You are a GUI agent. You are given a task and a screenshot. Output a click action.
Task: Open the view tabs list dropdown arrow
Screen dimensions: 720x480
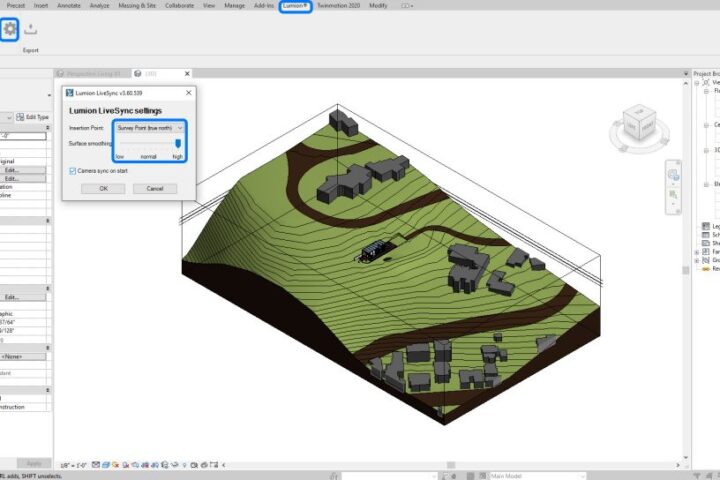click(686, 73)
